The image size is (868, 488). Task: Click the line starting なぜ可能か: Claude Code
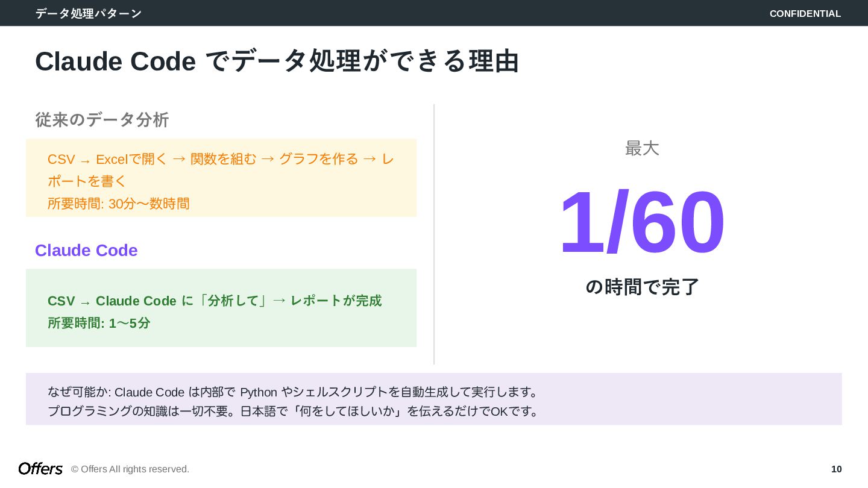pyautogui.click(x=293, y=392)
